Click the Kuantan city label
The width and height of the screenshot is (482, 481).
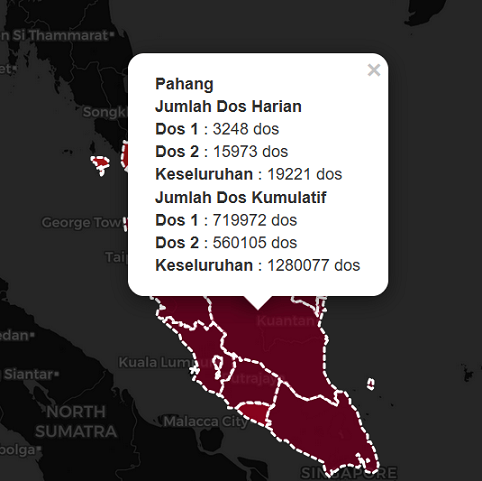[x=286, y=321]
